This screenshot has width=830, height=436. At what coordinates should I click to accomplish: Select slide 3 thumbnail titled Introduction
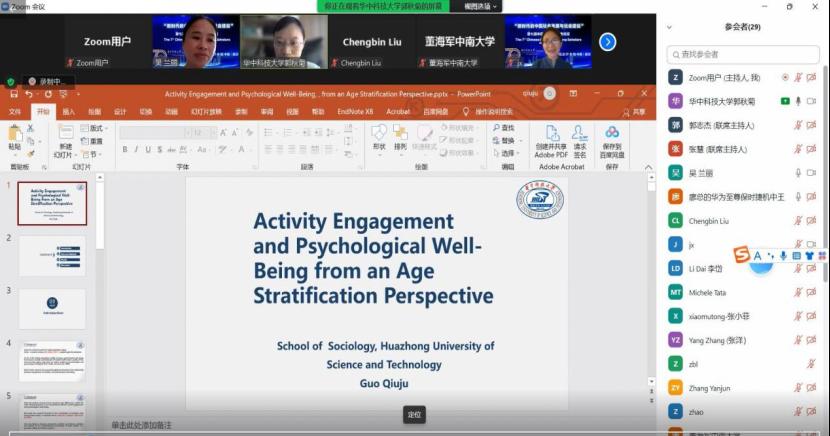coord(52,306)
